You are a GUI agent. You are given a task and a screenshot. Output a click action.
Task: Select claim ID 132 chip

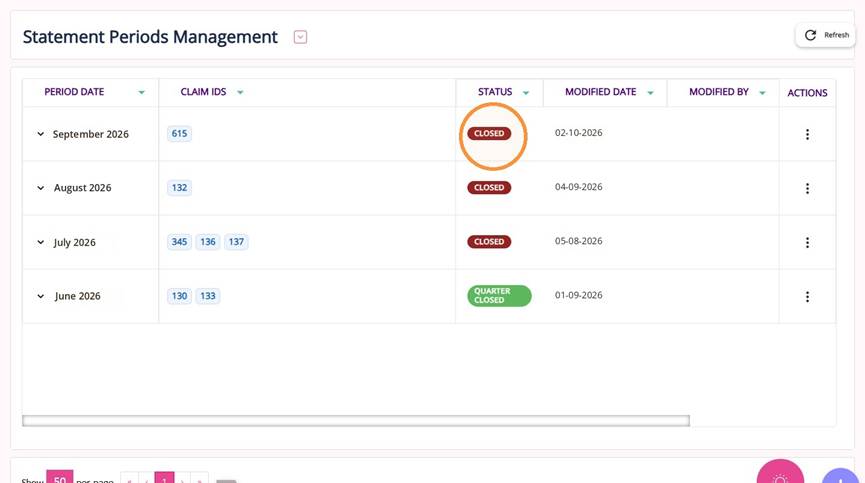pos(179,187)
